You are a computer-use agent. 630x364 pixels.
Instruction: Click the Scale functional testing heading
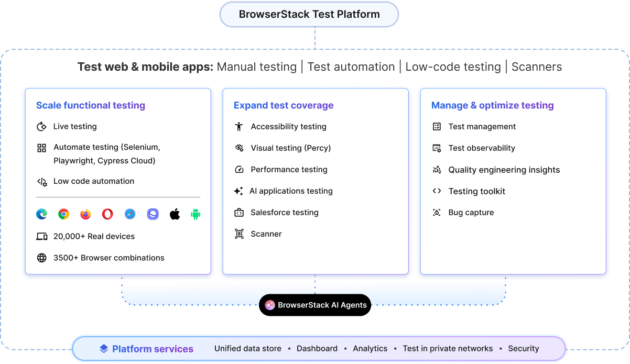tap(91, 105)
